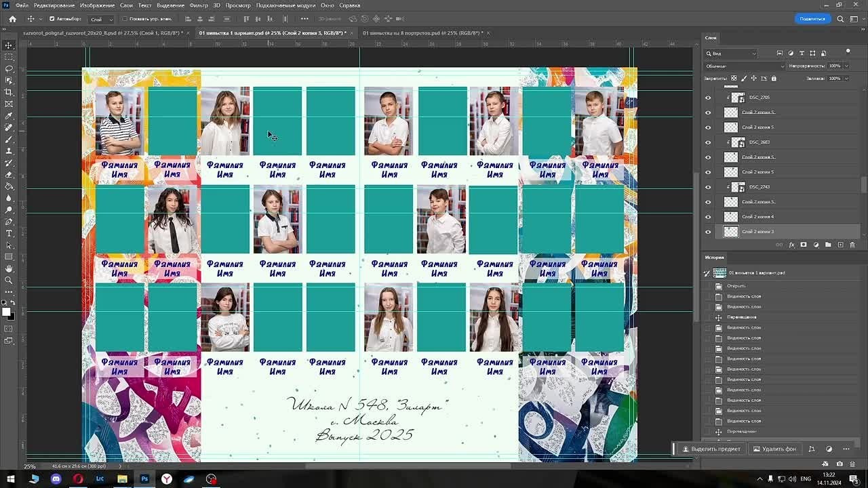Open the blend mode dropdown Обычные
Image resolution: width=868 pixels, height=488 pixels.
tap(745, 66)
